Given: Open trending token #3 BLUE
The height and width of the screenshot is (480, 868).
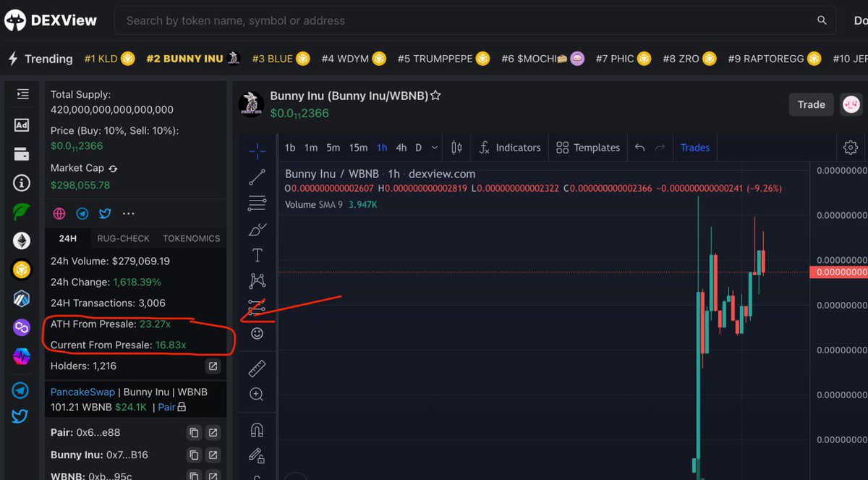Looking at the screenshot, I should pyautogui.click(x=281, y=59).
